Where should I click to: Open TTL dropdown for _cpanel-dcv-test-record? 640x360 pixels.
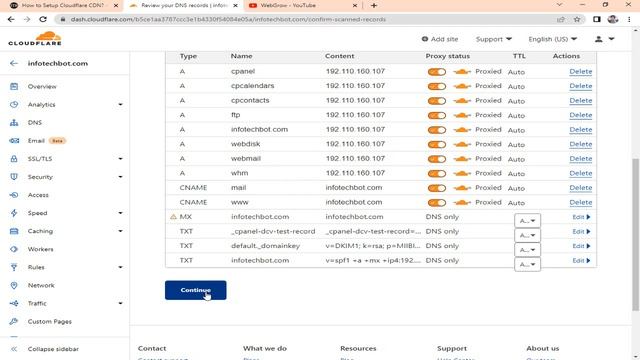point(527,235)
